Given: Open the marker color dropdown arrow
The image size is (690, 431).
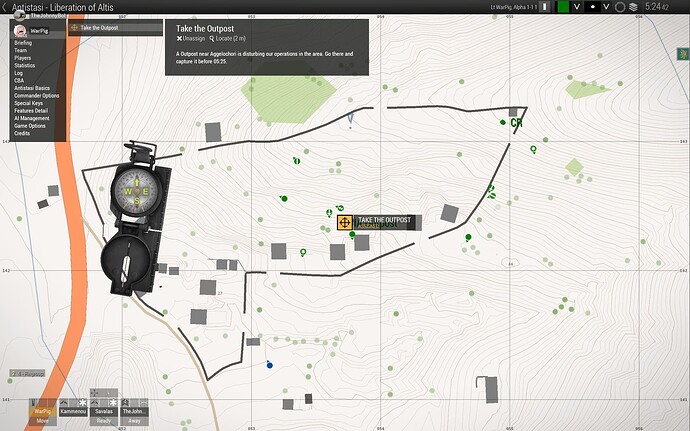Looking at the screenshot, I should (x=576, y=7).
